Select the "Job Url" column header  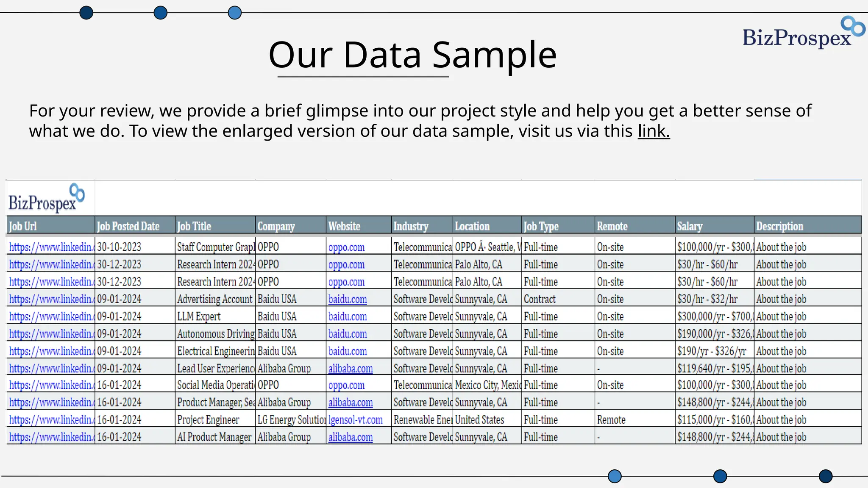click(51, 226)
